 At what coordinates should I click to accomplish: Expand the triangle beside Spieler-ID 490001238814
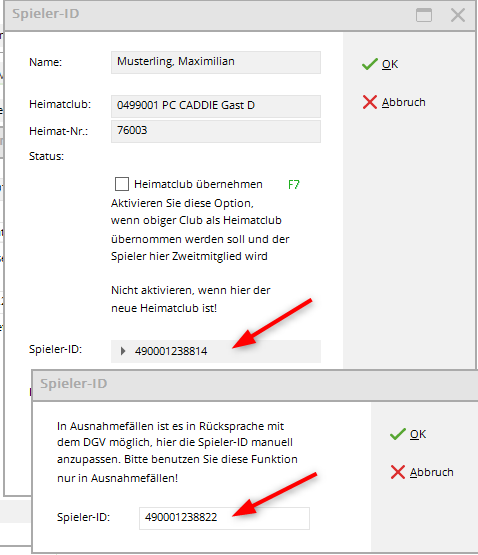pyautogui.click(x=123, y=351)
